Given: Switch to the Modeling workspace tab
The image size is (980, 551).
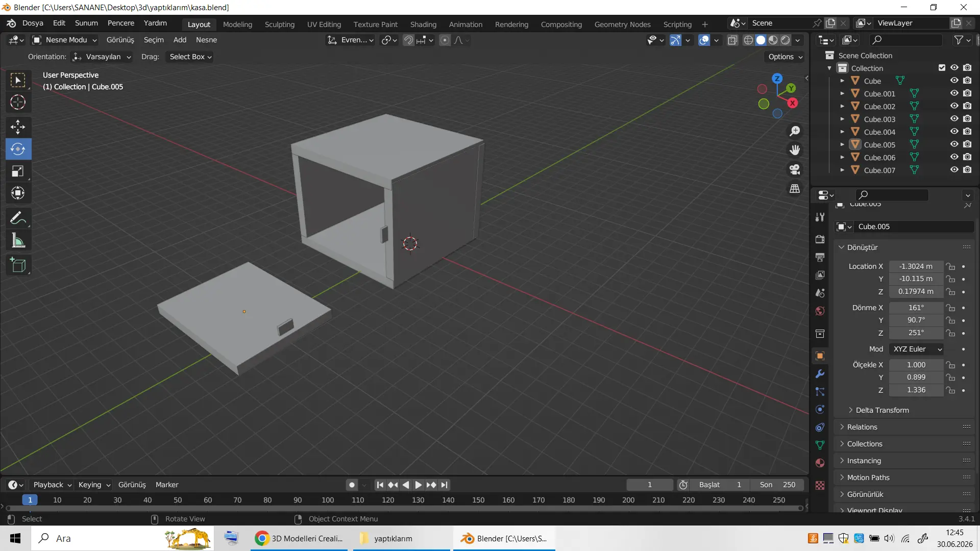Looking at the screenshot, I should pyautogui.click(x=237, y=24).
